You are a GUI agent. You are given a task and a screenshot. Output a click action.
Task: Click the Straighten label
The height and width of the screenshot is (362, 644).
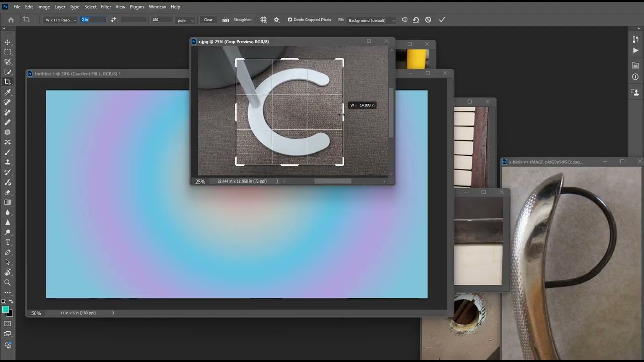point(243,20)
